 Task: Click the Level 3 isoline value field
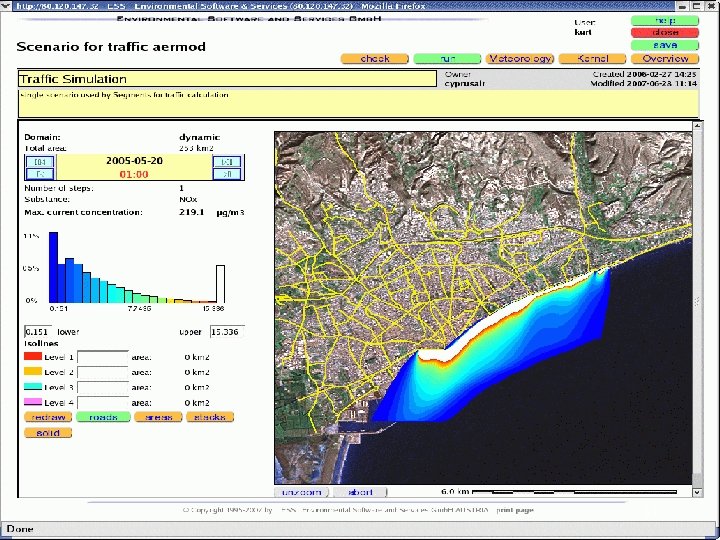coord(103,387)
